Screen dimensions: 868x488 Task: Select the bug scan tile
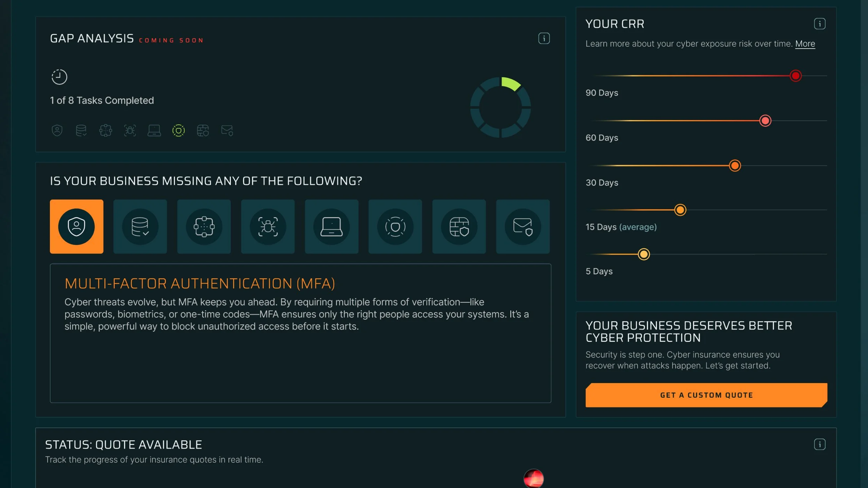tap(268, 226)
